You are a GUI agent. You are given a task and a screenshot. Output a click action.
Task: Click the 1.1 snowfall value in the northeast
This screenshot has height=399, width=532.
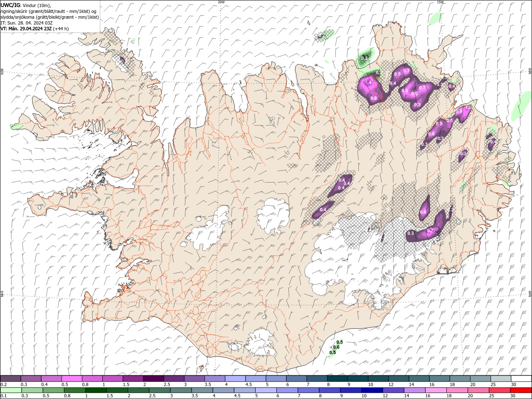tap(468, 108)
